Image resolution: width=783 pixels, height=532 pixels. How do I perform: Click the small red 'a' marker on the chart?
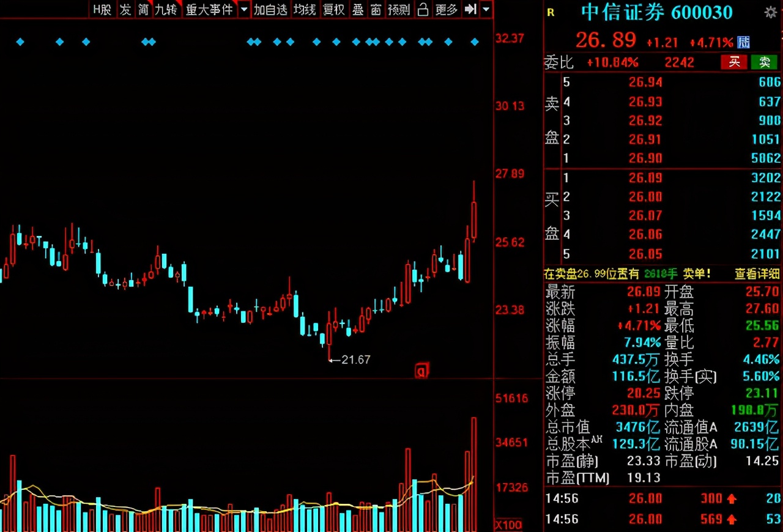point(422,371)
